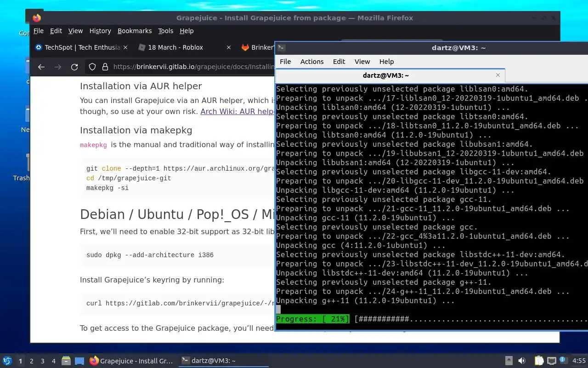
Task: Click terminal line "Unpacking libtsan0:amd64"
Action: click(x=384, y=135)
